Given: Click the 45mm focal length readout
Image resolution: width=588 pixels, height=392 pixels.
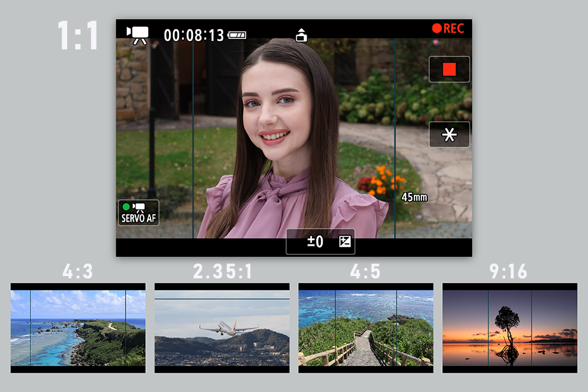Looking at the screenshot, I should [x=414, y=197].
